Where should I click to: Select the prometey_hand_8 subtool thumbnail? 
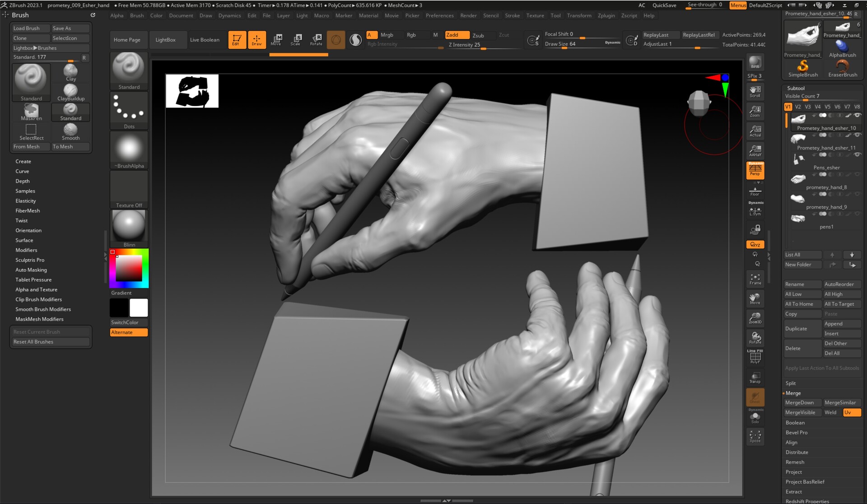[x=797, y=179]
